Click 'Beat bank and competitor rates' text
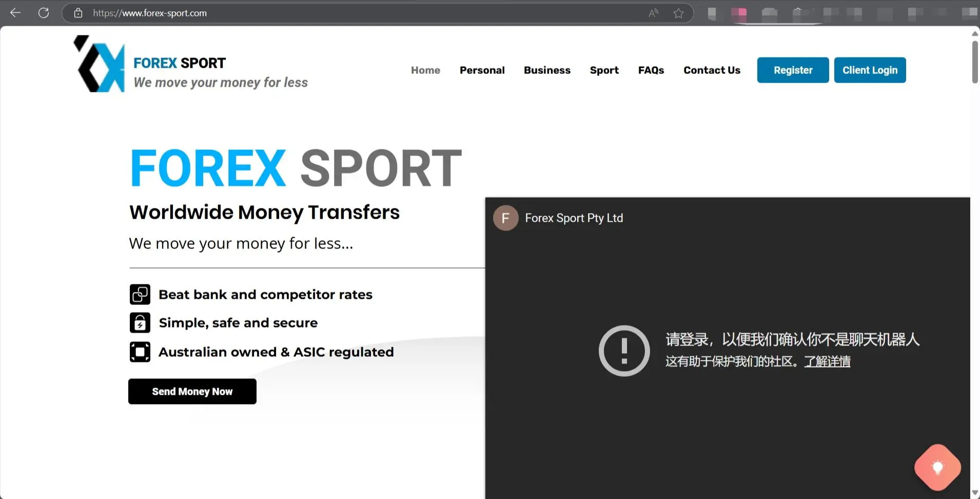Screen dimensions: 980x499 [265, 295]
